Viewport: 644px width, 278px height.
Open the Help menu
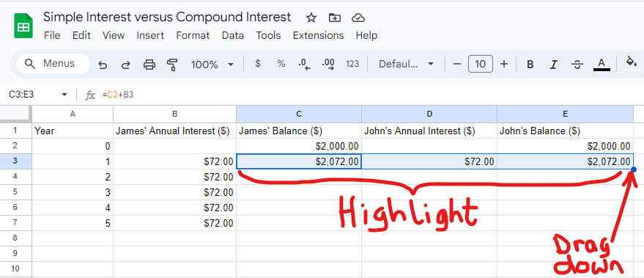pos(366,36)
